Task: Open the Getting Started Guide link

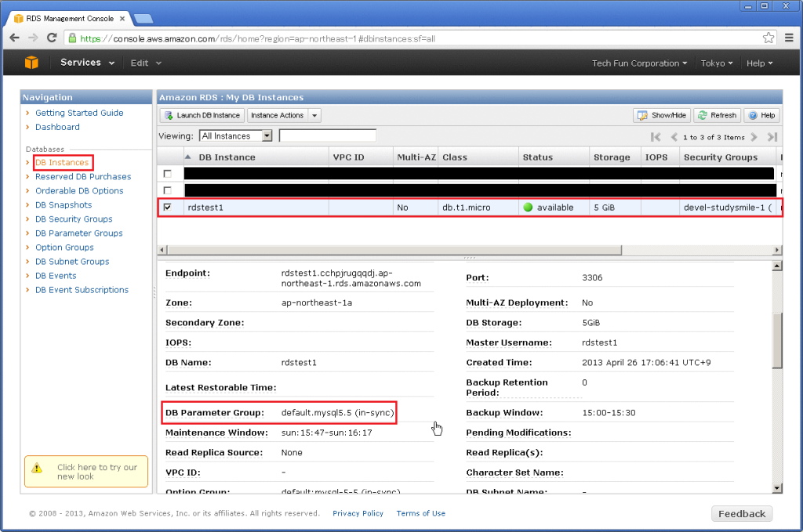Action: point(79,113)
